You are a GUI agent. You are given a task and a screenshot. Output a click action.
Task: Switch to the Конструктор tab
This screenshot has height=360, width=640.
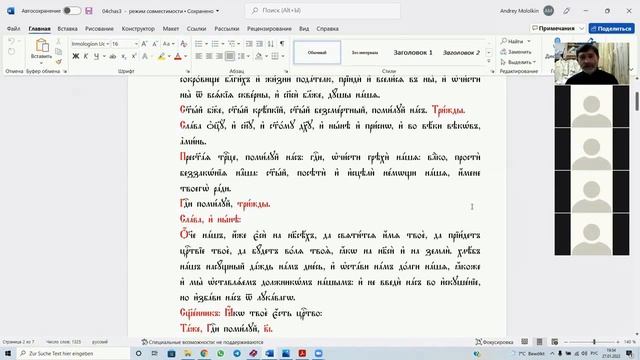point(138,29)
